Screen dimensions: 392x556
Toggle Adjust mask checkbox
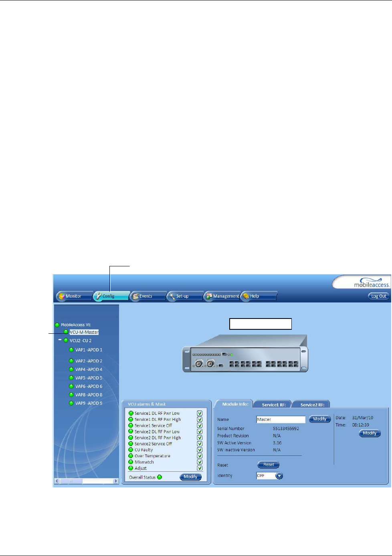point(200,468)
